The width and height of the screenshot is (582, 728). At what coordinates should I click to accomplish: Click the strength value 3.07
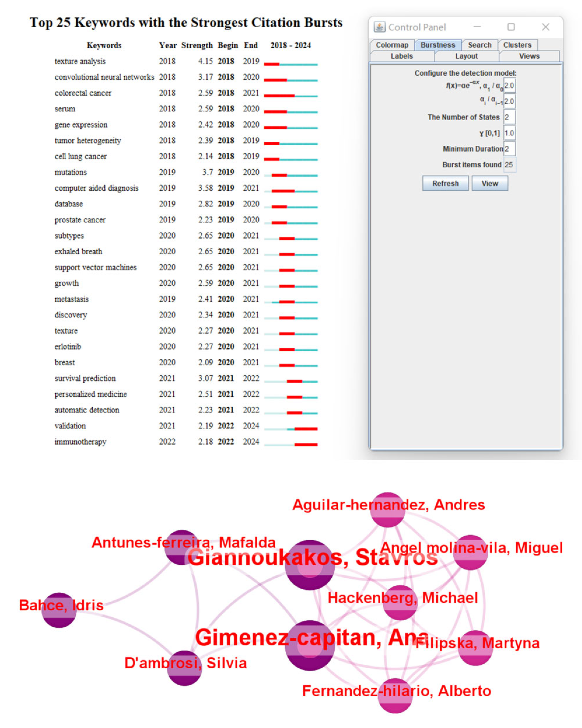point(205,378)
